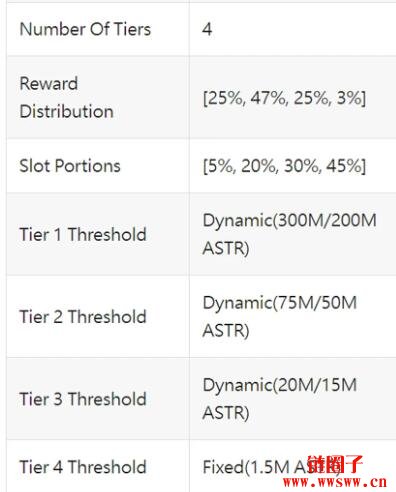Select the [5%, 20%, 30%, 45%] value
This screenshot has height=492, width=396.
(x=284, y=166)
